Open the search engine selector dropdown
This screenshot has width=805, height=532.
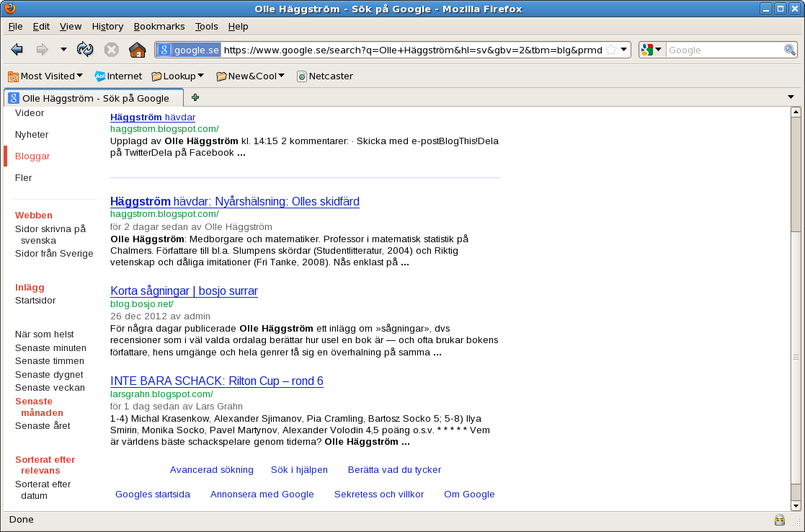pyautogui.click(x=652, y=50)
